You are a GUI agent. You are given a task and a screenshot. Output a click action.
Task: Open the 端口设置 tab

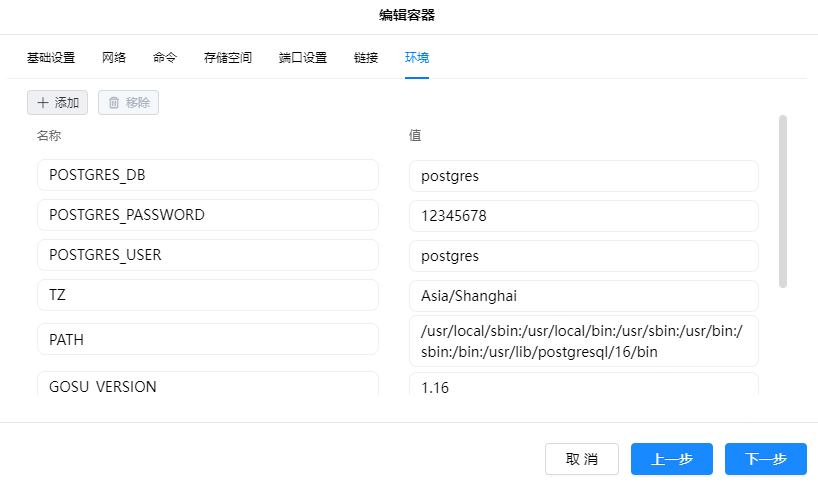coord(303,57)
